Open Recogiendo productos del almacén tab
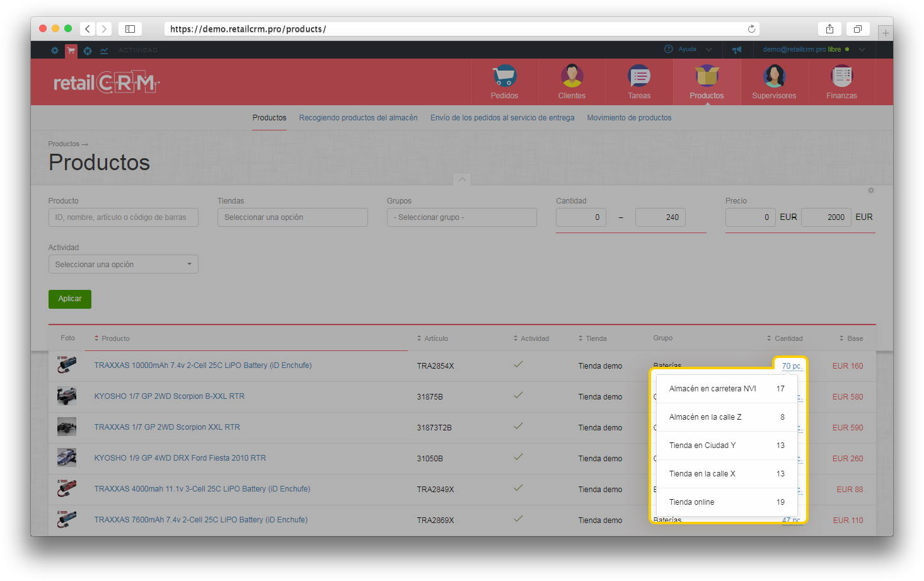 coord(358,118)
